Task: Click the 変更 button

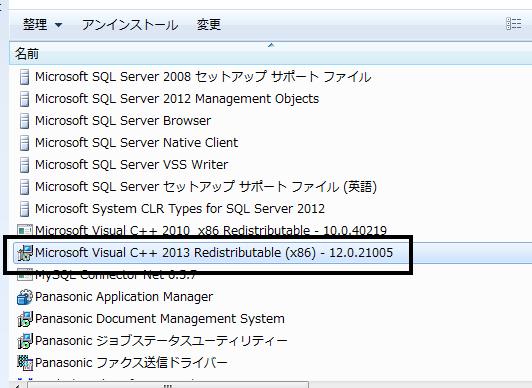Action: (209, 24)
